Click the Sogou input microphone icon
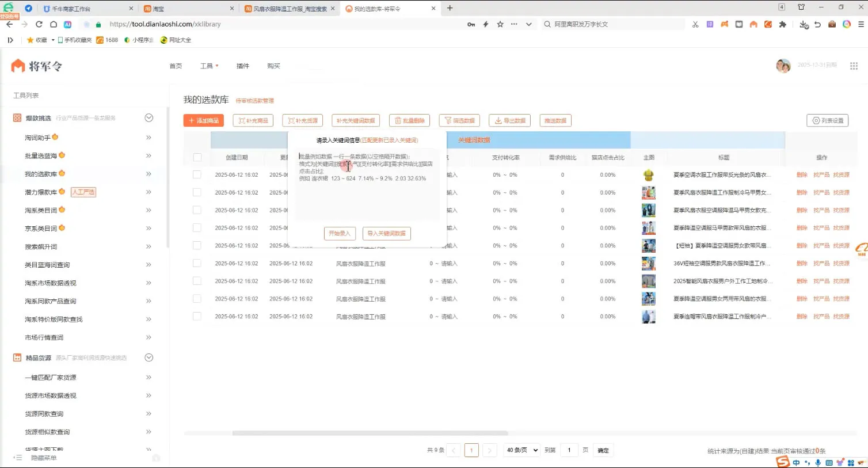 (817, 462)
